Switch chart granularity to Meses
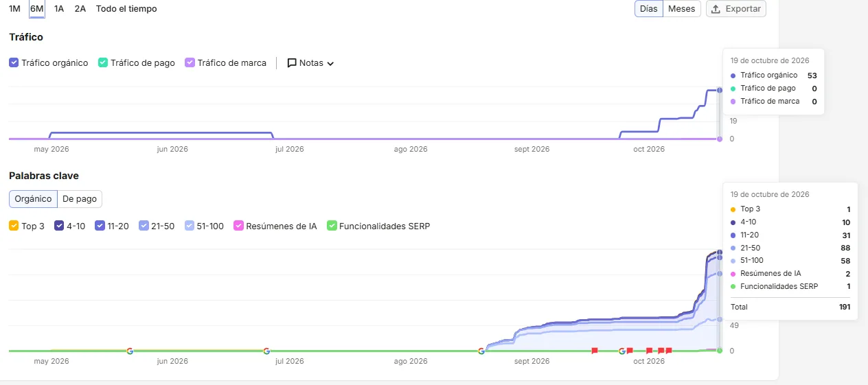This screenshot has width=868, height=385. (682, 9)
